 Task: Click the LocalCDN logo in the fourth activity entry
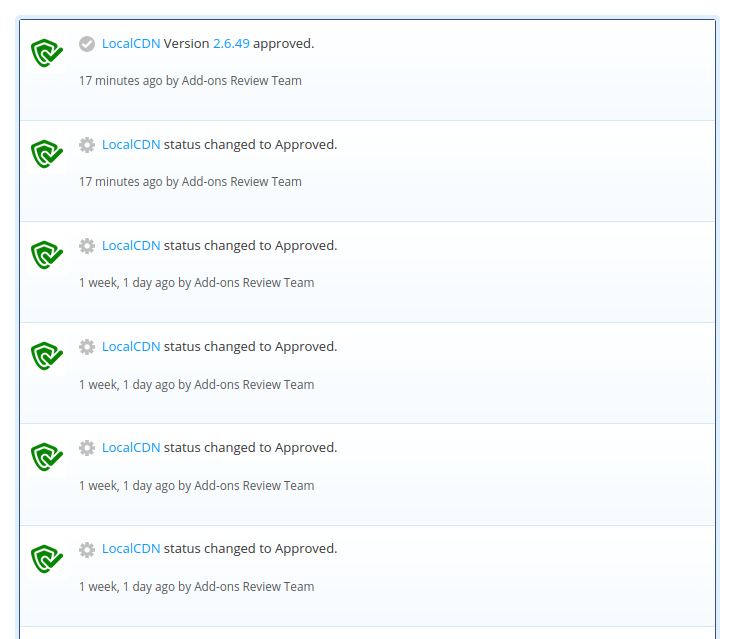coord(47,356)
